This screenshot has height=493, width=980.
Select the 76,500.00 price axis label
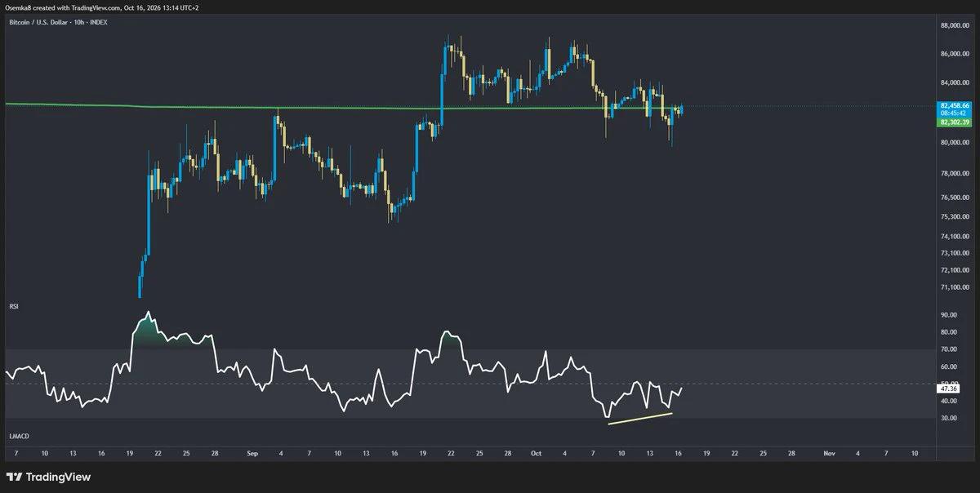[954, 198]
